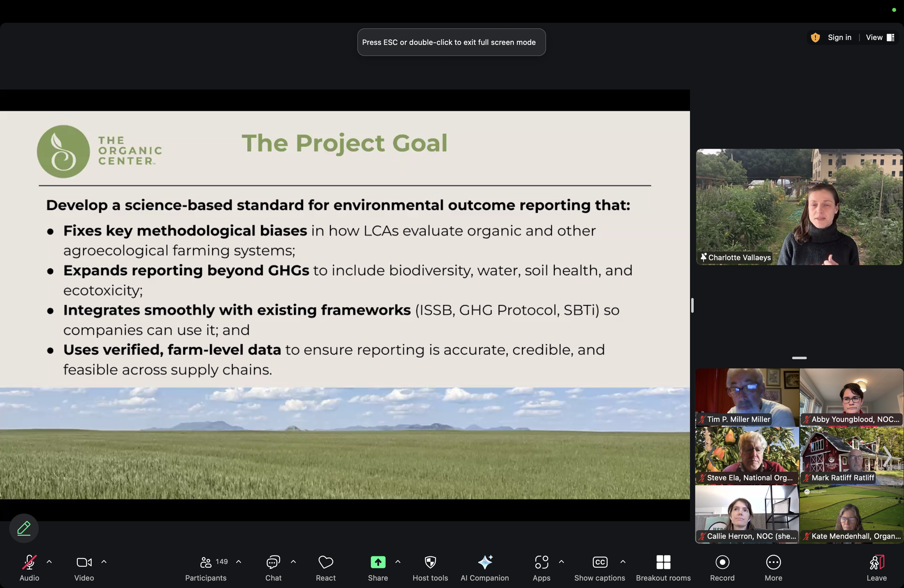Open the Apps icon

click(541, 562)
